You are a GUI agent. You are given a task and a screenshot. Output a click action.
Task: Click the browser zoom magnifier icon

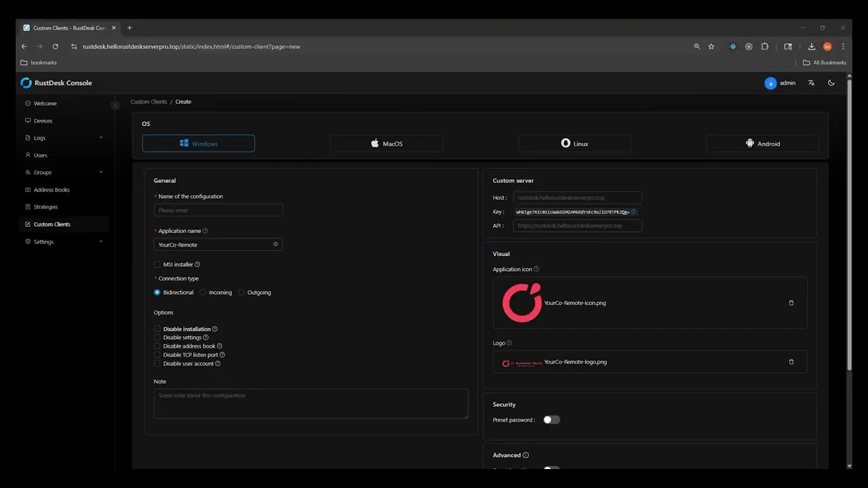click(x=697, y=47)
